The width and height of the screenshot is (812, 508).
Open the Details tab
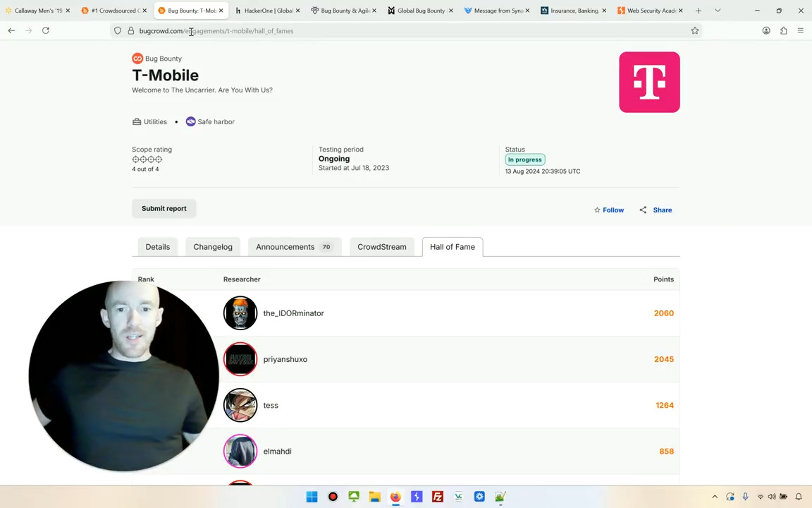pyautogui.click(x=157, y=247)
